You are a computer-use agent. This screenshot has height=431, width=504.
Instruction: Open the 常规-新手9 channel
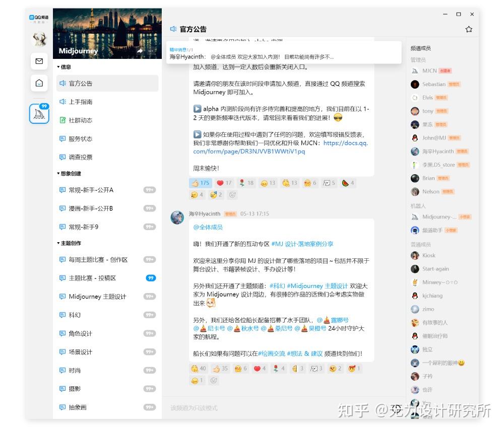click(x=107, y=227)
